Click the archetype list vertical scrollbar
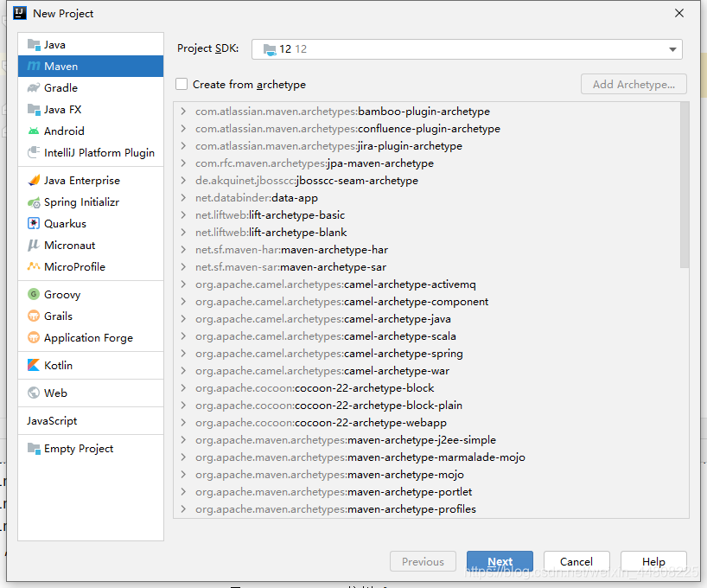The image size is (707, 588). (685, 185)
